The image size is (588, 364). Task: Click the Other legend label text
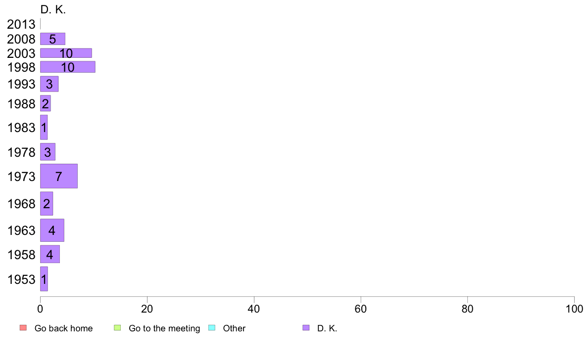pos(234,328)
